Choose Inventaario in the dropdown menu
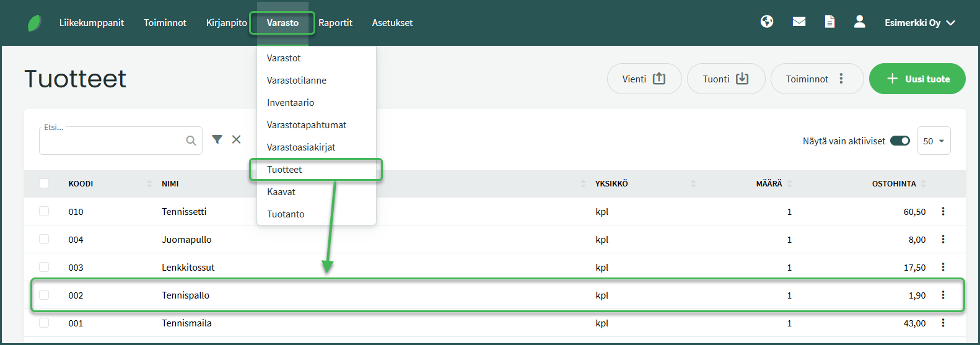Image resolution: width=980 pixels, height=345 pixels. (x=291, y=103)
